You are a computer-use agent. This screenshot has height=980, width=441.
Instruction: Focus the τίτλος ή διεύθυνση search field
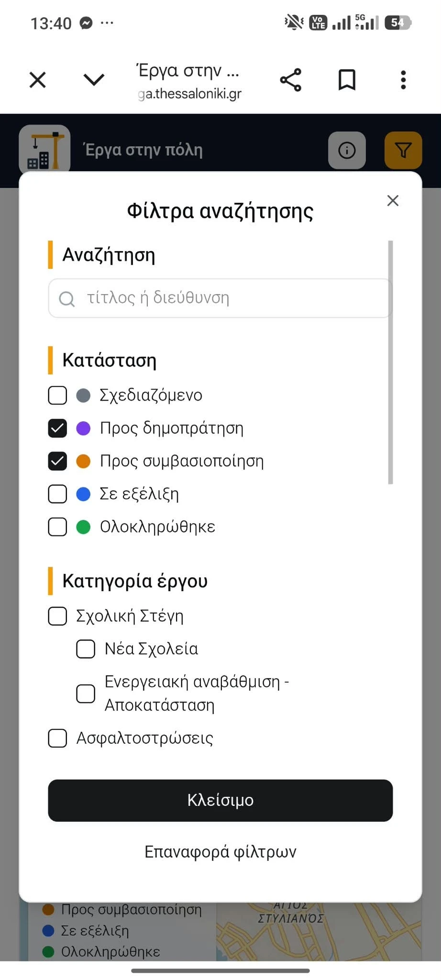220,298
